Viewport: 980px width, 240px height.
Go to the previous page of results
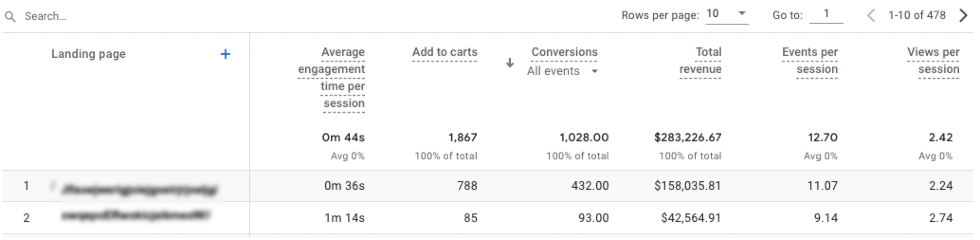click(x=871, y=16)
